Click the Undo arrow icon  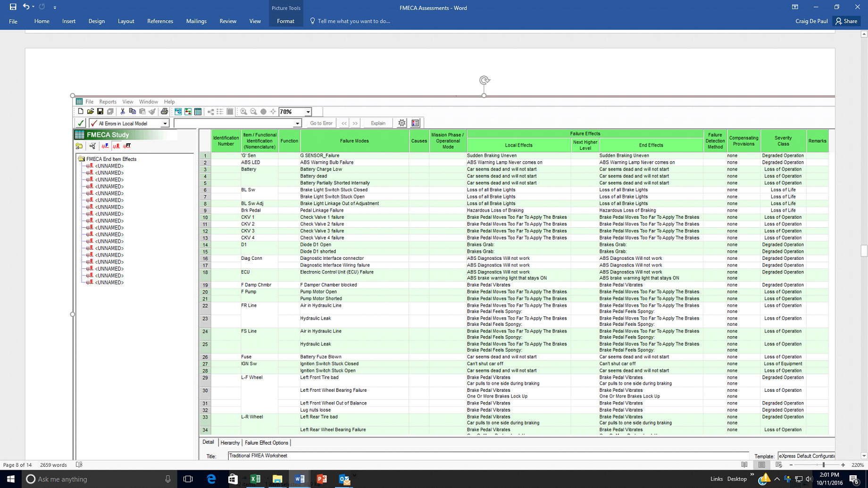click(26, 7)
